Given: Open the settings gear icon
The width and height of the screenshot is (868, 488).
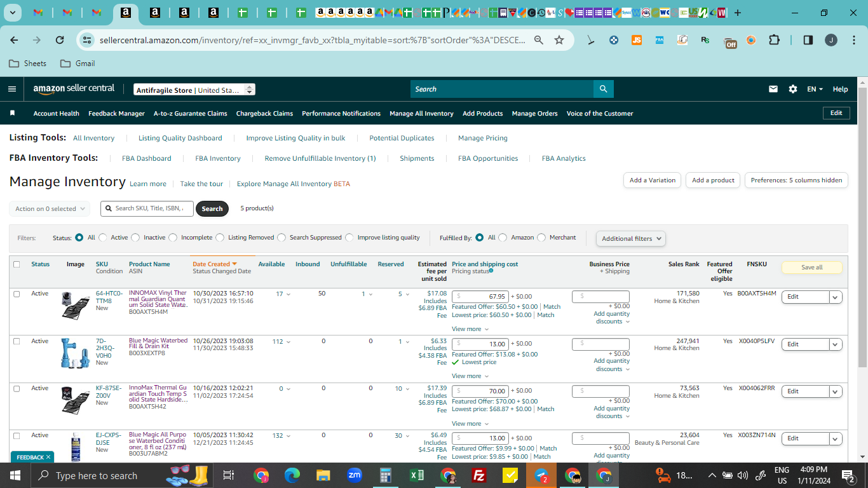Looking at the screenshot, I should tap(793, 89).
